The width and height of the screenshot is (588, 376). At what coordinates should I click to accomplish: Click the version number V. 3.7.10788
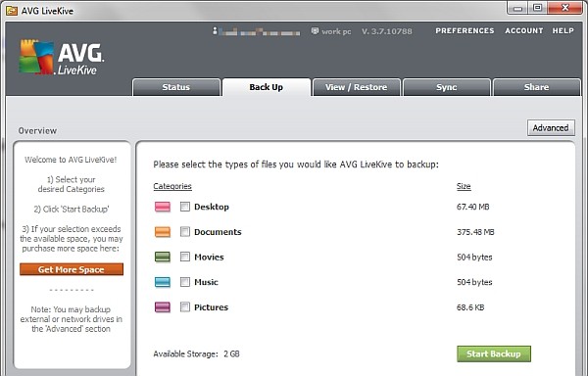387,31
